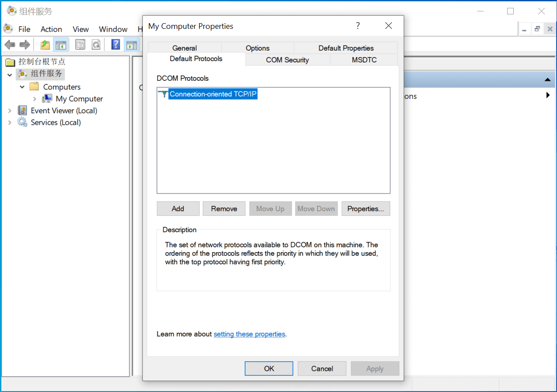Click the Up One Level folder icon
The image size is (557, 392).
pos(45,44)
